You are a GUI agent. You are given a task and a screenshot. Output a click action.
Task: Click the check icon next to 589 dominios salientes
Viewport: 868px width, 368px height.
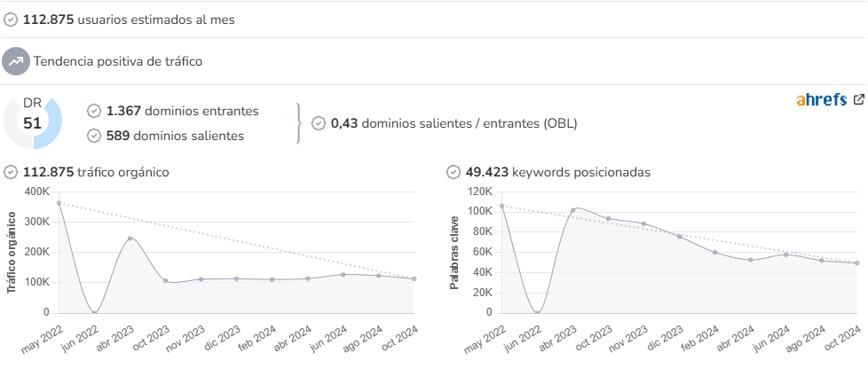coord(94,136)
